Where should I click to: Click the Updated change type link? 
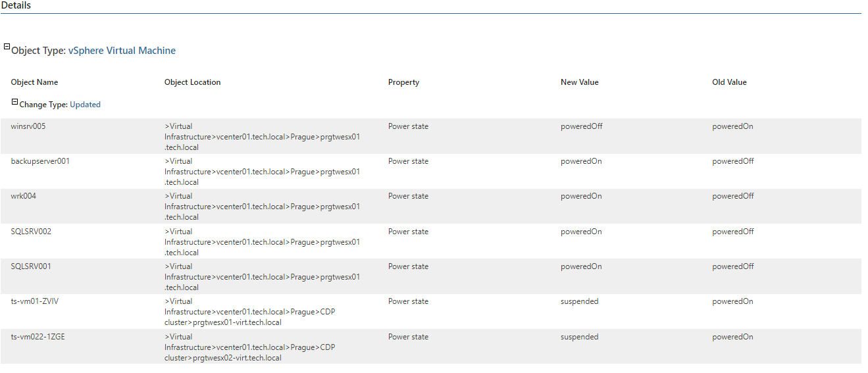[85, 105]
